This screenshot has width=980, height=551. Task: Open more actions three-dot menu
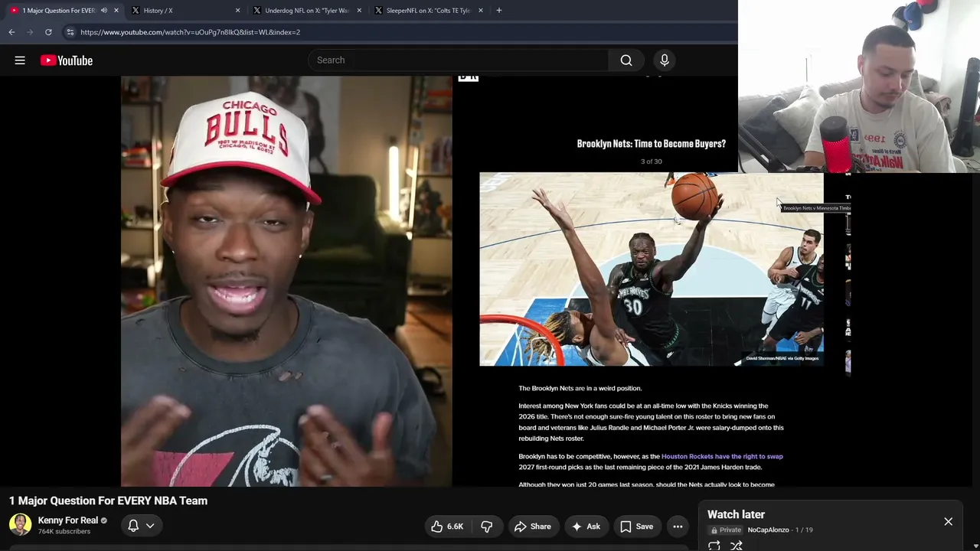tap(678, 527)
